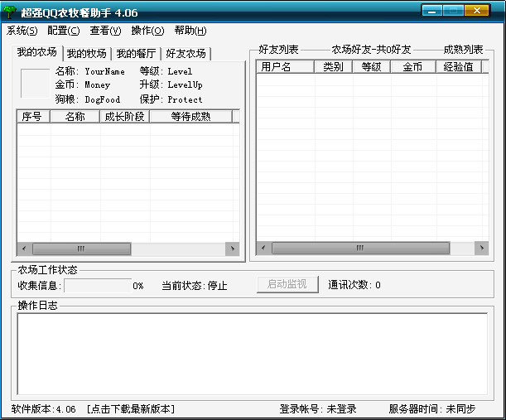Select the 好友农场 tab

186,54
